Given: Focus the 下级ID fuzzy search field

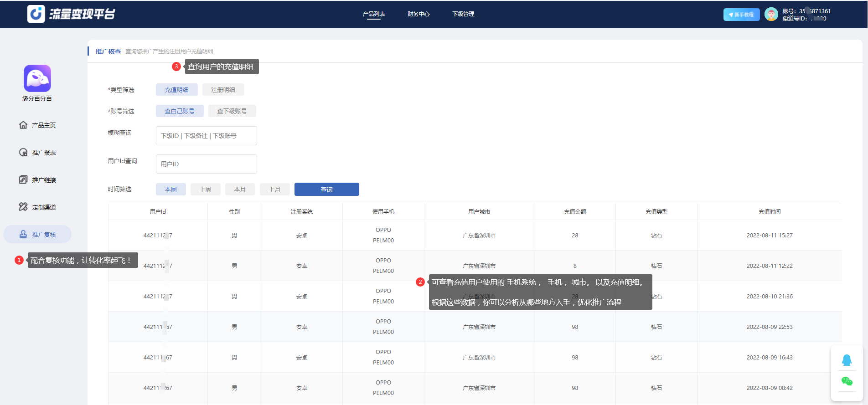Looking at the screenshot, I should coord(207,136).
